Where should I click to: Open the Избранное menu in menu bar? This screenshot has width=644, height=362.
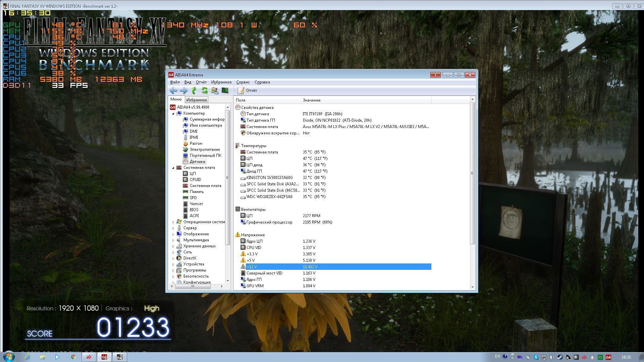[221, 82]
